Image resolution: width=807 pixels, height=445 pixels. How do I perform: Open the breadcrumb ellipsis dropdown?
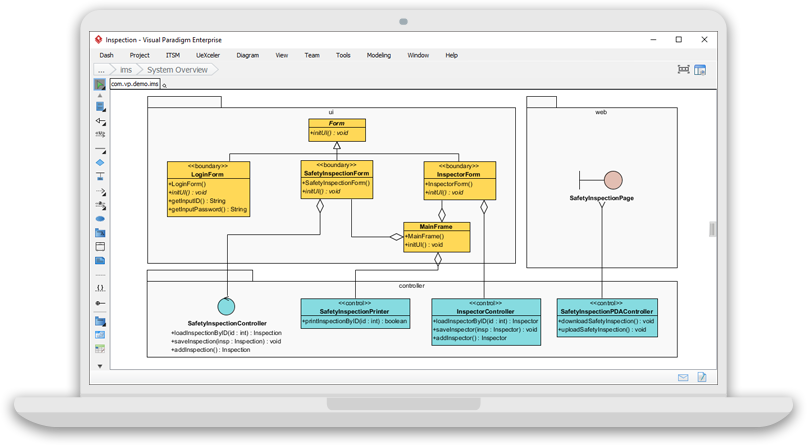pos(101,70)
